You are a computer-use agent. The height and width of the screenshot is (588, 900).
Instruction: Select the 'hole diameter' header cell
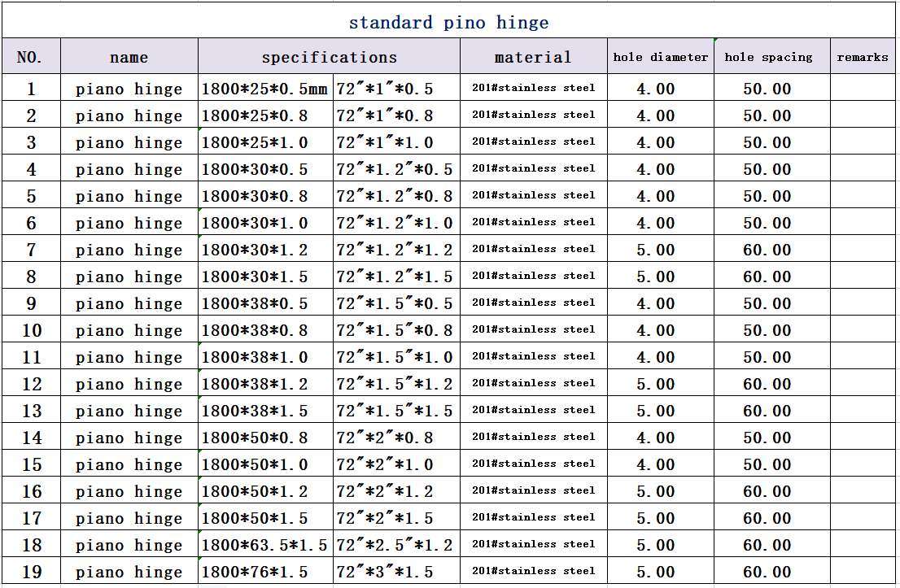[x=660, y=57]
